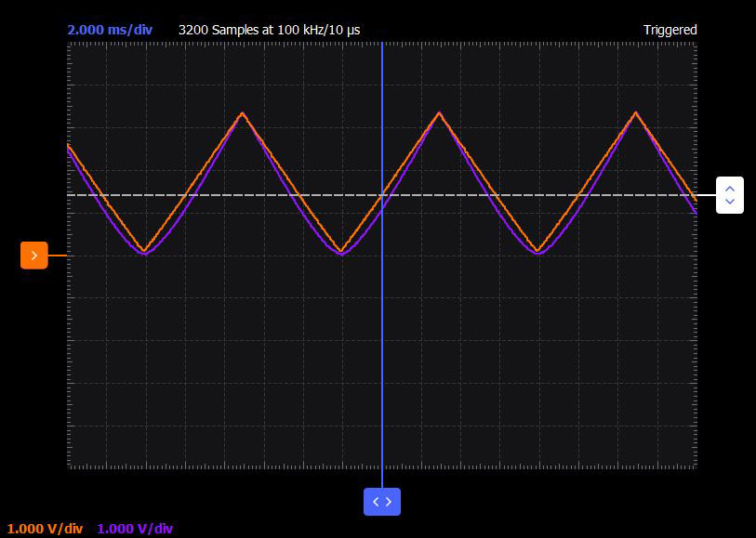Click the first peak of the orange triangle wave
This screenshot has height=538, width=756.
pos(242,113)
